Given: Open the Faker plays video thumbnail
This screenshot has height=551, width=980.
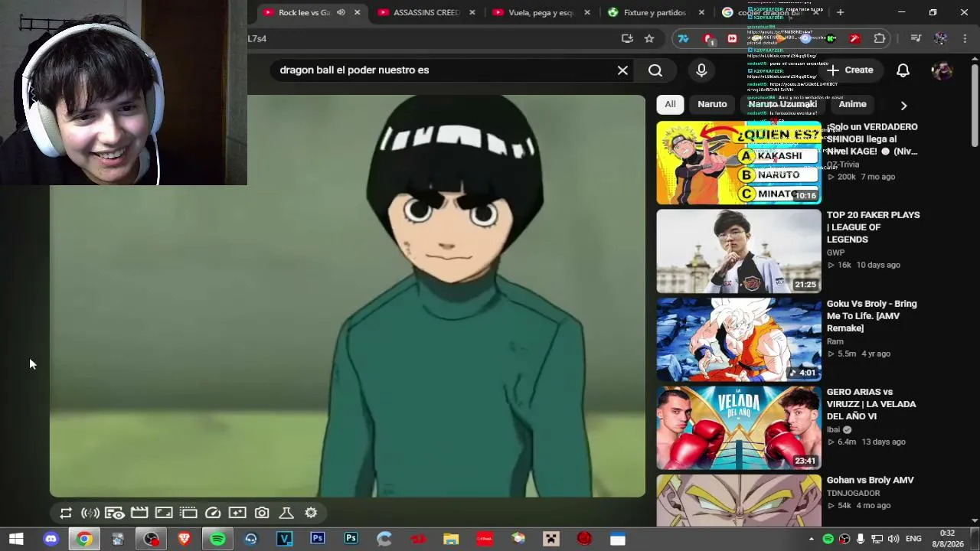Looking at the screenshot, I should click(x=739, y=251).
